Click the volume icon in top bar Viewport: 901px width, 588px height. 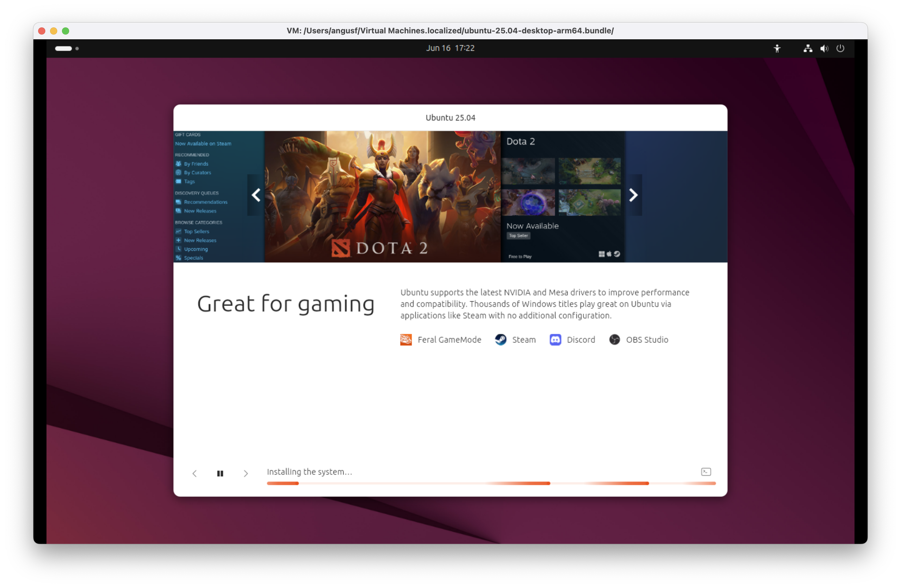coord(824,48)
